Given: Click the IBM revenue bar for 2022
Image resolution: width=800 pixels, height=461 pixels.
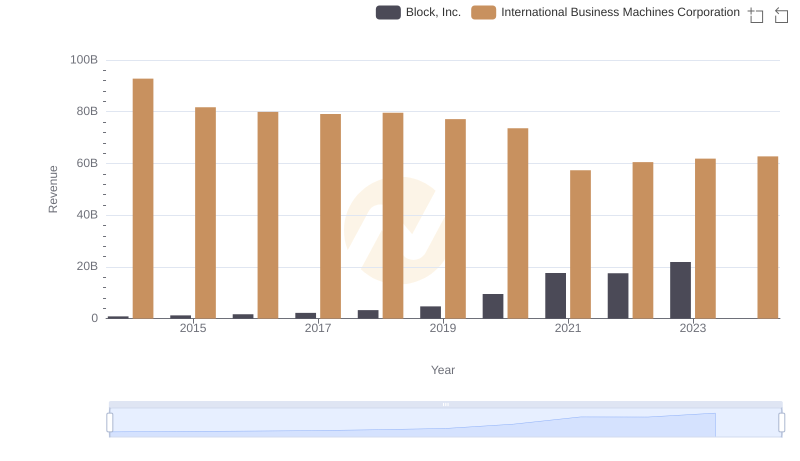Looking at the screenshot, I should click(643, 240).
